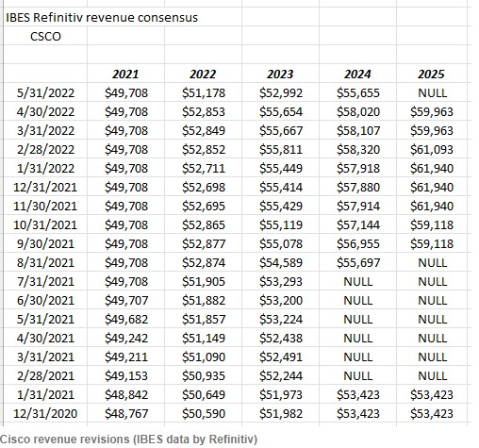Click the $59,963 cell in the 4/30/2022 row
479x448 pixels.
tap(432, 112)
